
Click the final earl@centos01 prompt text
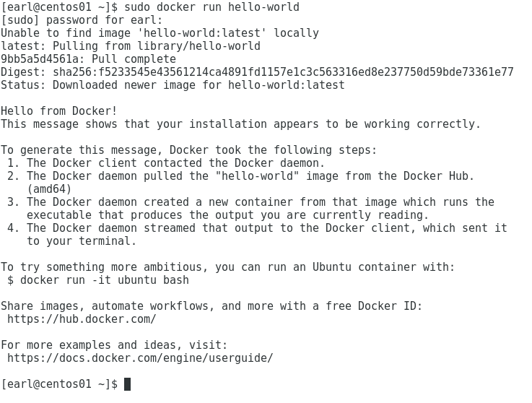click(59, 384)
